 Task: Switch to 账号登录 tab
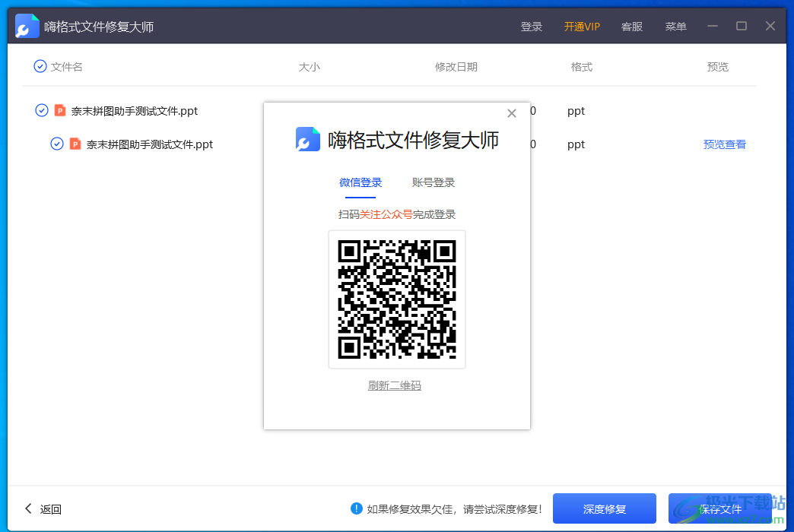click(x=434, y=182)
